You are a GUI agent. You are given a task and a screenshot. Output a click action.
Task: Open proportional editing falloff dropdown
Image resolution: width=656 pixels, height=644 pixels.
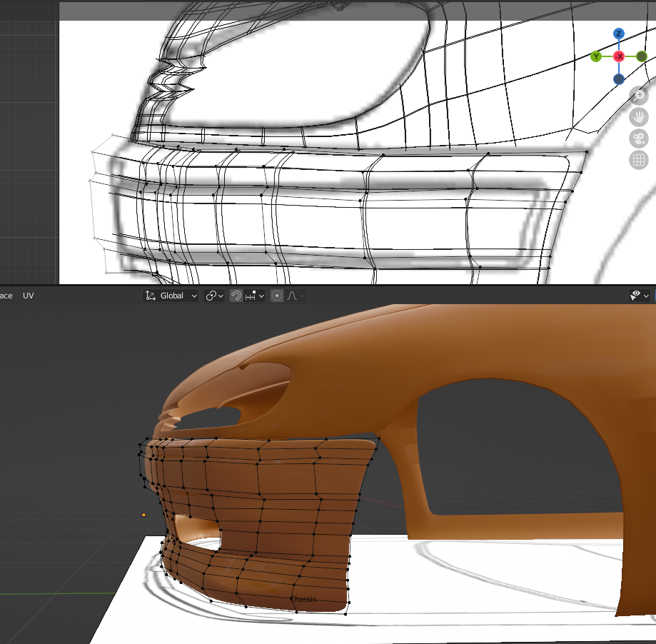coord(296,296)
